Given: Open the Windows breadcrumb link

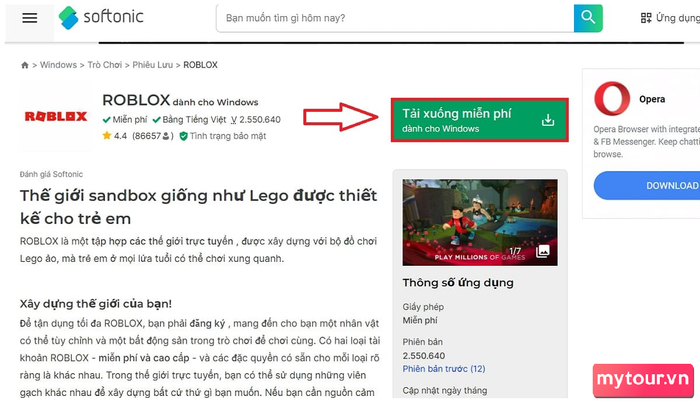Looking at the screenshot, I should pos(58,65).
